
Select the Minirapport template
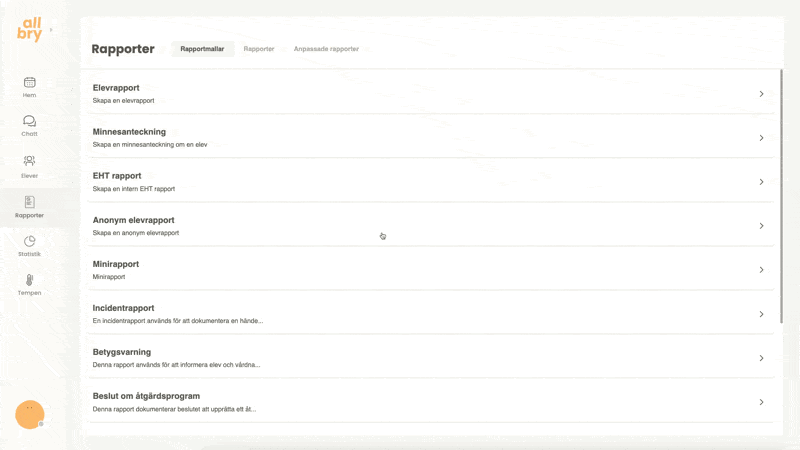(x=116, y=264)
